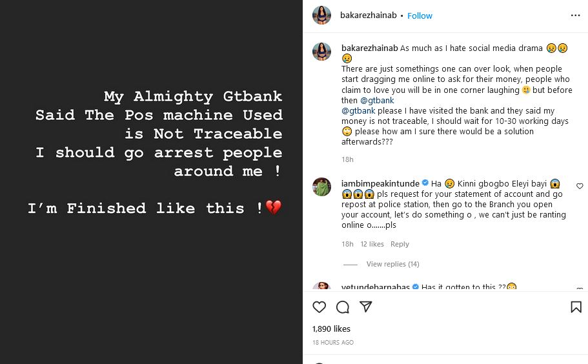Save post with bookmark icon

click(576, 307)
